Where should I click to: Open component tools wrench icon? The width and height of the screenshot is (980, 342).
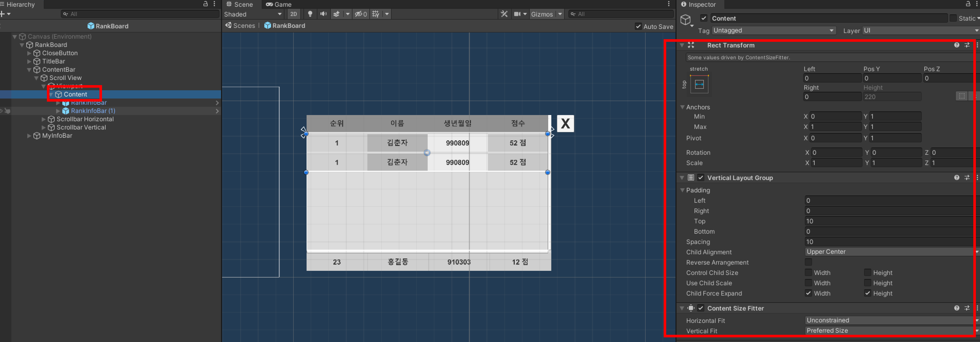point(504,14)
